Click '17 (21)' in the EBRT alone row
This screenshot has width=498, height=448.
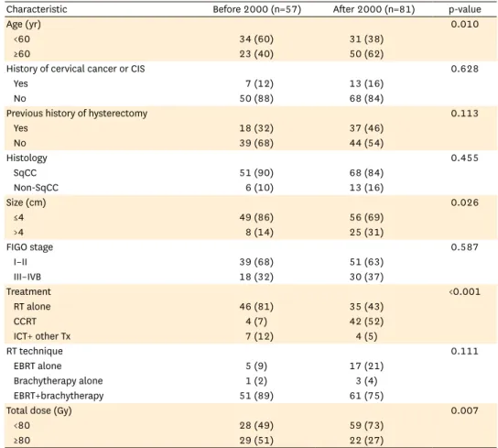366,366
